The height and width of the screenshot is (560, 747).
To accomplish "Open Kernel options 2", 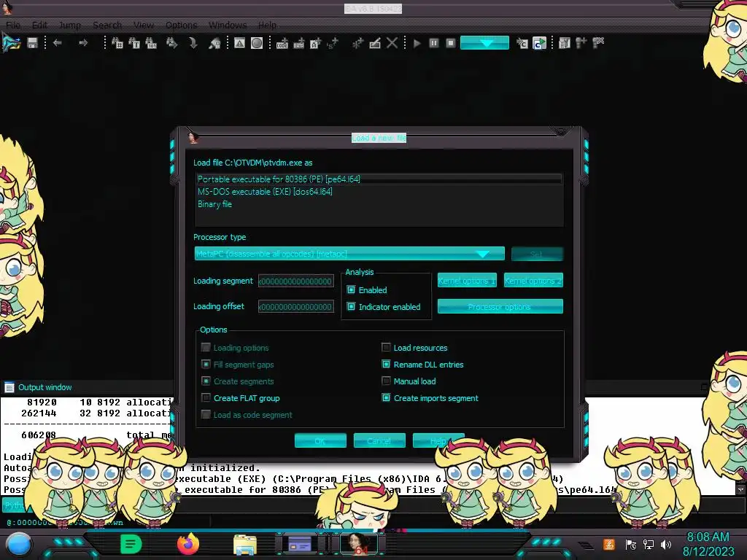I will coord(533,281).
